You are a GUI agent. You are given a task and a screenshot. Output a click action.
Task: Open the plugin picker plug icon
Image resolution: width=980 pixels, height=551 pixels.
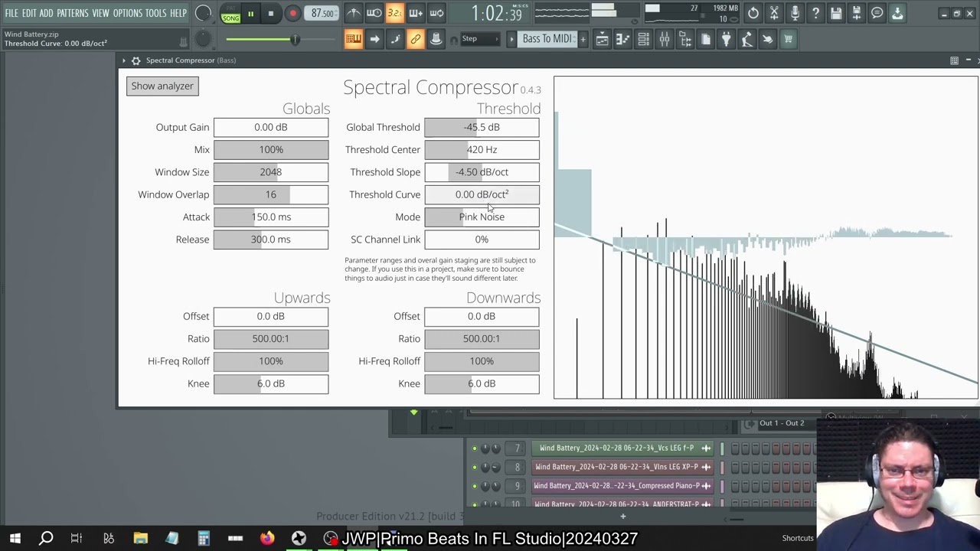[727, 39]
